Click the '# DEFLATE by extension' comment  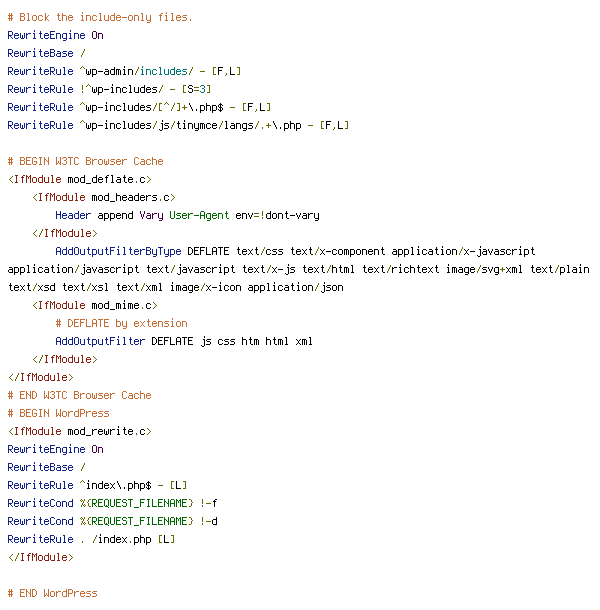(121, 323)
